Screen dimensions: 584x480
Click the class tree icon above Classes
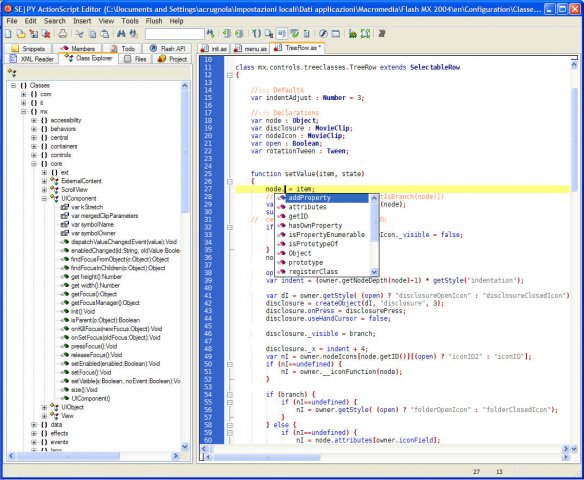point(12,73)
